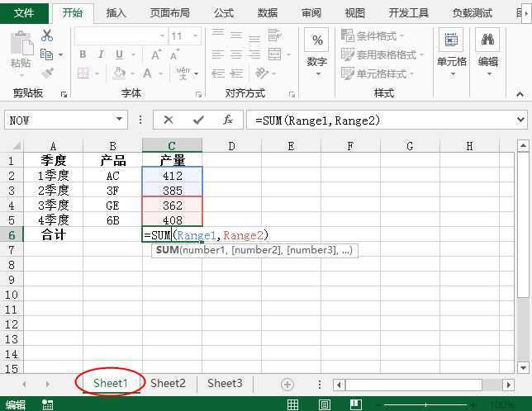Click the decrease font size icon

coord(175,54)
